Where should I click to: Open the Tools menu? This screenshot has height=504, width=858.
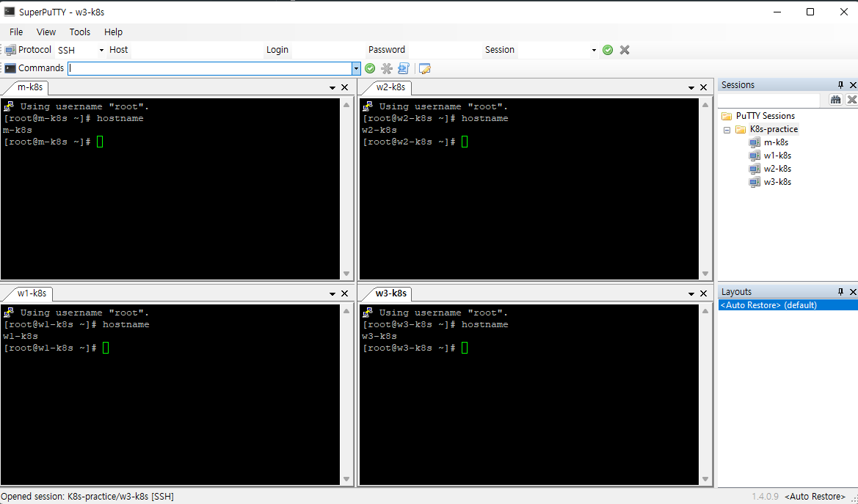point(79,32)
